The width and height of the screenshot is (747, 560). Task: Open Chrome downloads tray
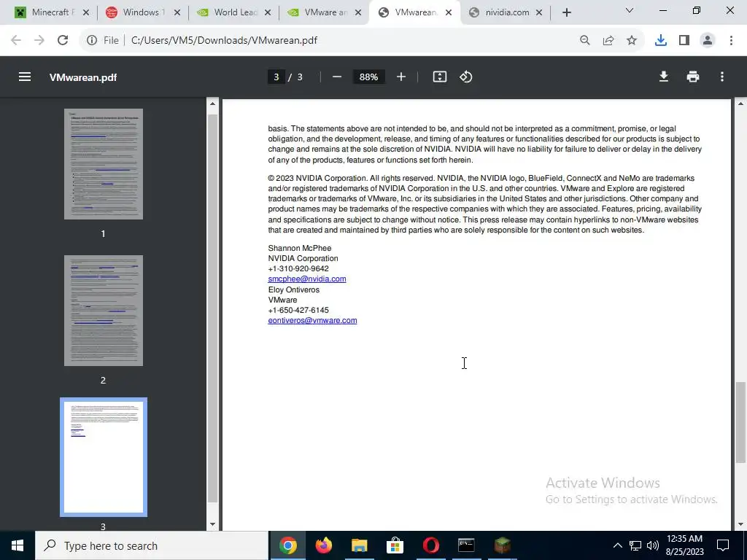coord(661,41)
